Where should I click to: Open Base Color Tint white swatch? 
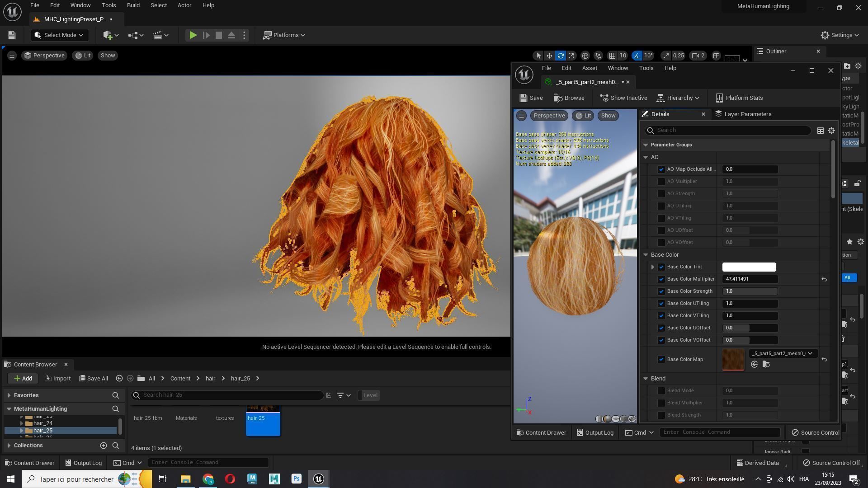coord(749,267)
